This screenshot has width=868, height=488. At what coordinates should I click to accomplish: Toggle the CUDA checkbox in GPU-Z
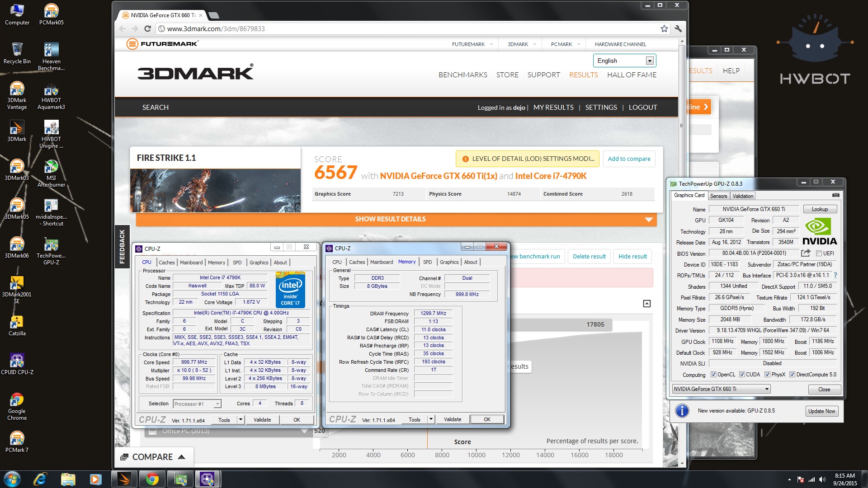742,375
